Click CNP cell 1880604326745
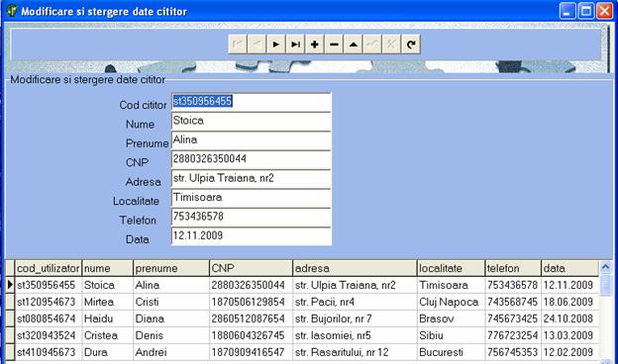Image resolution: width=618 pixels, height=364 pixels. tap(252, 335)
